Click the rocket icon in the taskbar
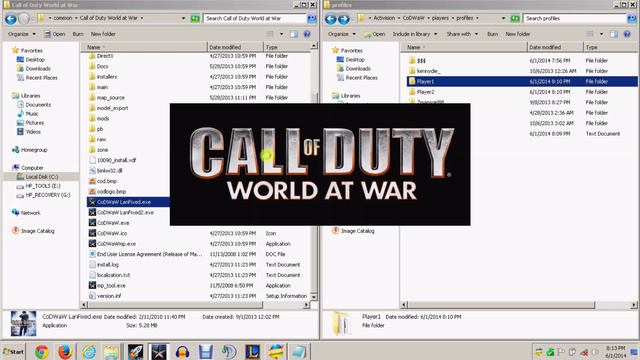Viewport: 640px width, 360px height. click(x=135, y=352)
